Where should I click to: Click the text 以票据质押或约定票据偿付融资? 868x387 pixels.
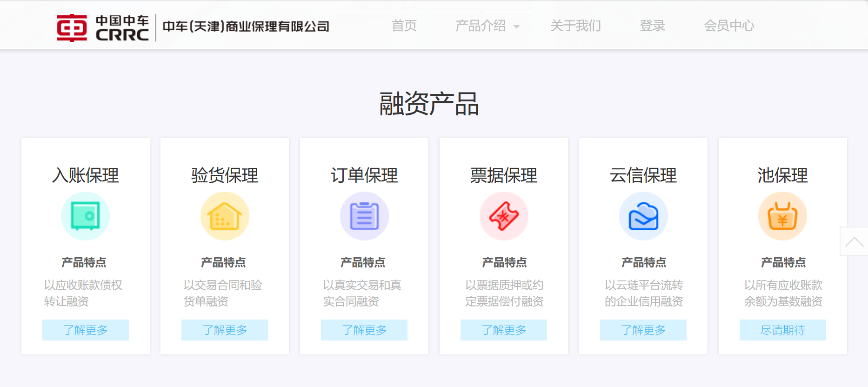[x=504, y=293]
